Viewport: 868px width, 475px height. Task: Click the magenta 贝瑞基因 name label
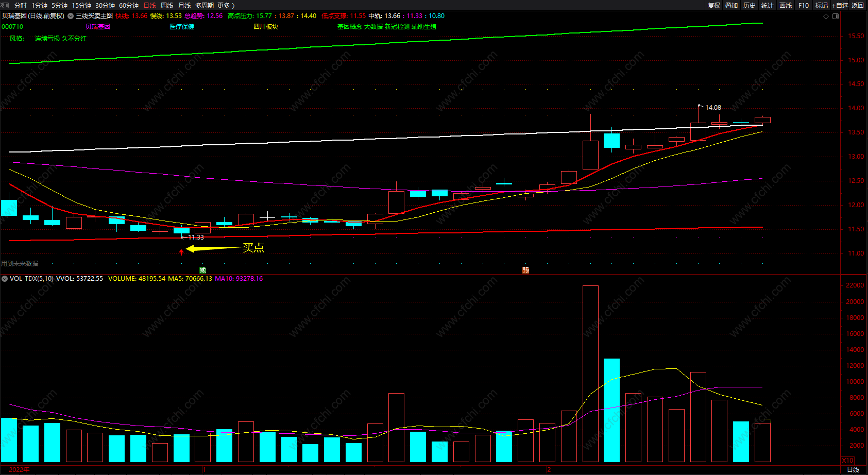coord(98,27)
